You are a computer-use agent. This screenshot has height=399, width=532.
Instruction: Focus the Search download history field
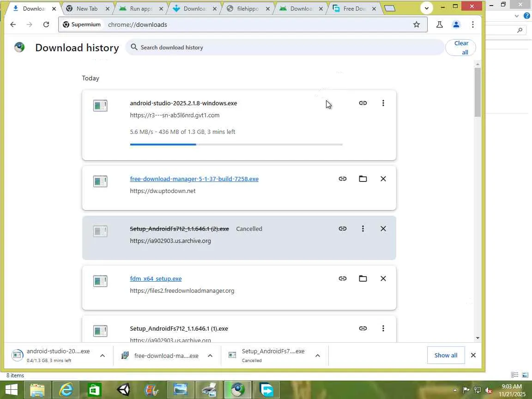pos(284,48)
